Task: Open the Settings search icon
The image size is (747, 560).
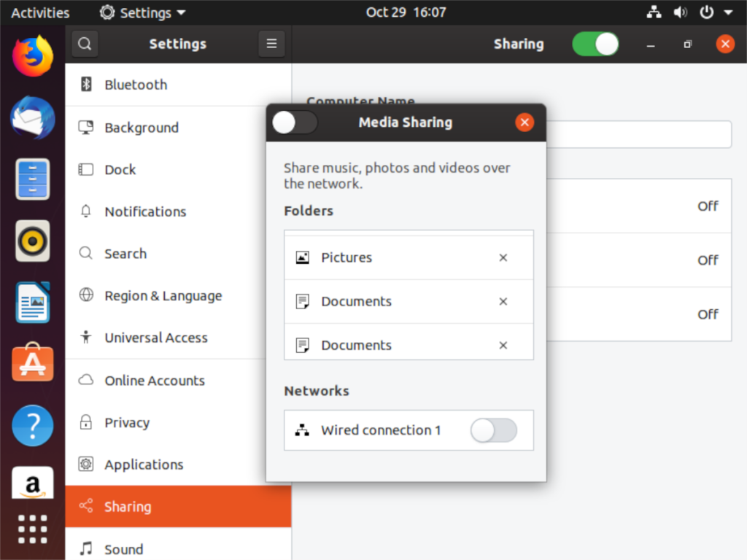Action: coord(85,44)
